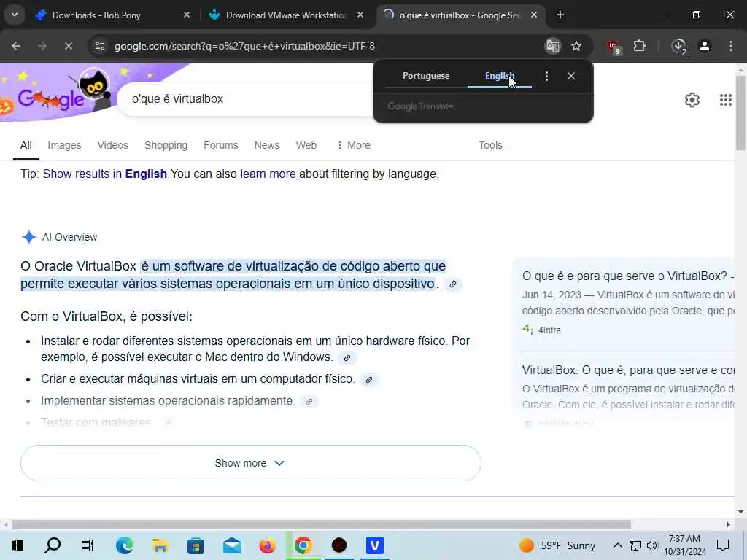Close the Downloads - Bob Pony tab
The width and height of the screenshot is (747, 560).
pyautogui.click(x=186, y=15)
